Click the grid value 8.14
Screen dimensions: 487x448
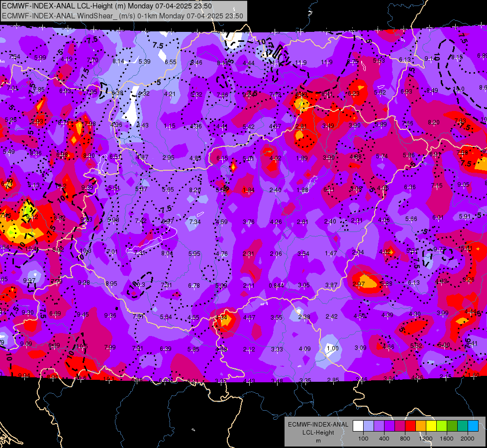(x=118, y=61)
